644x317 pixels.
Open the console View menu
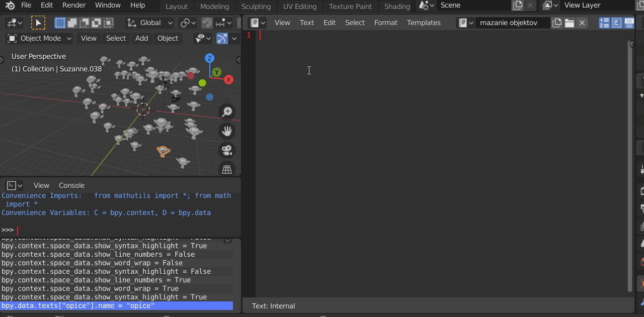41,185
